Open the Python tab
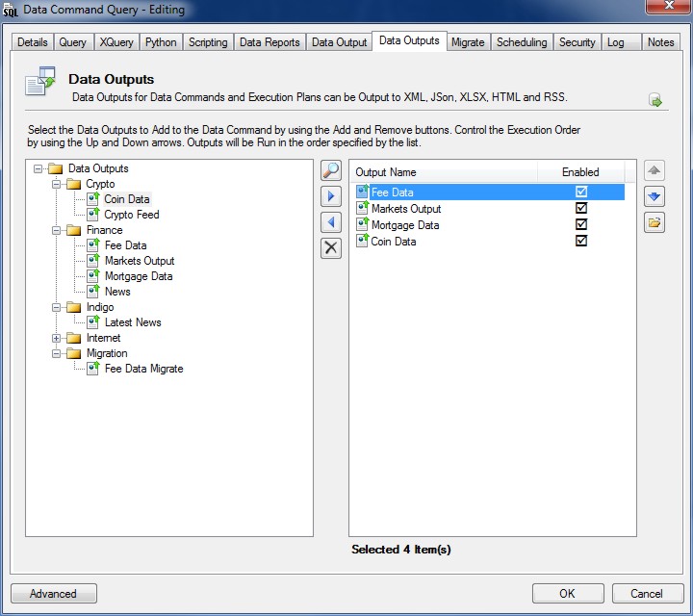 (161, 42)
